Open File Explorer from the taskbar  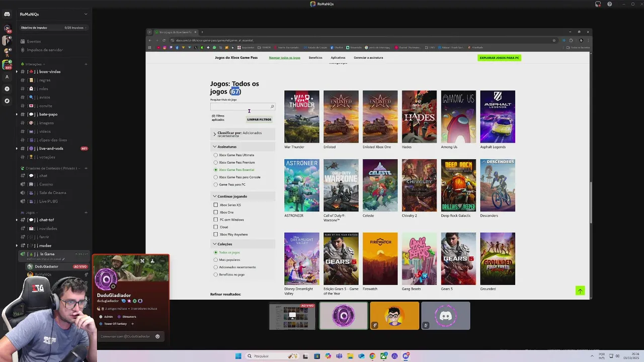pos(350,356)
